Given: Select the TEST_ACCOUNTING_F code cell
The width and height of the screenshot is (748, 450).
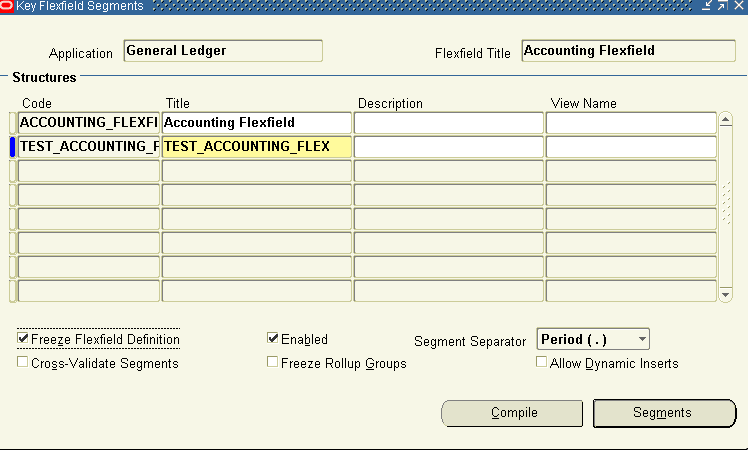Looking at the screenshot, I should pyautogui.click(x=89, y=147).
